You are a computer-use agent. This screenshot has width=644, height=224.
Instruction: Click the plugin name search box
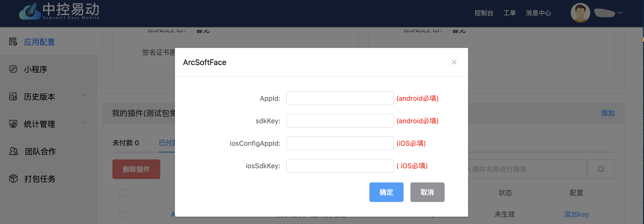tap(527, 169)
